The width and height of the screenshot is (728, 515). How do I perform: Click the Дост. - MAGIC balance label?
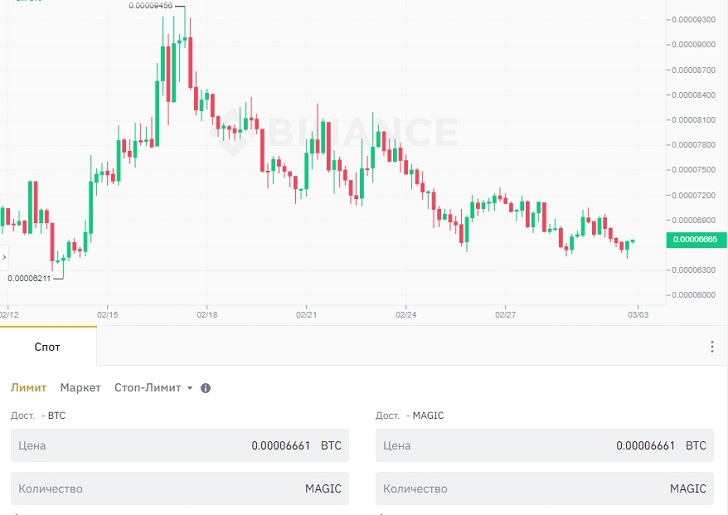[x=410, y=416]
